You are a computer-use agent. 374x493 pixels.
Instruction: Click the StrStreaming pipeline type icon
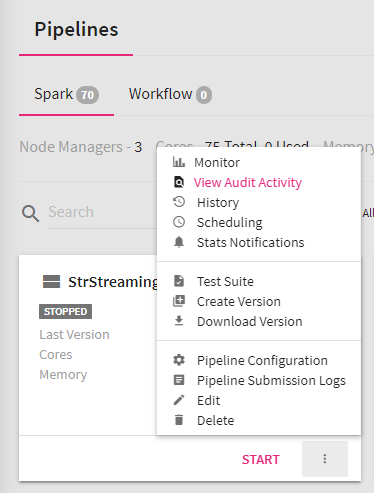click(x=52, y=282)
